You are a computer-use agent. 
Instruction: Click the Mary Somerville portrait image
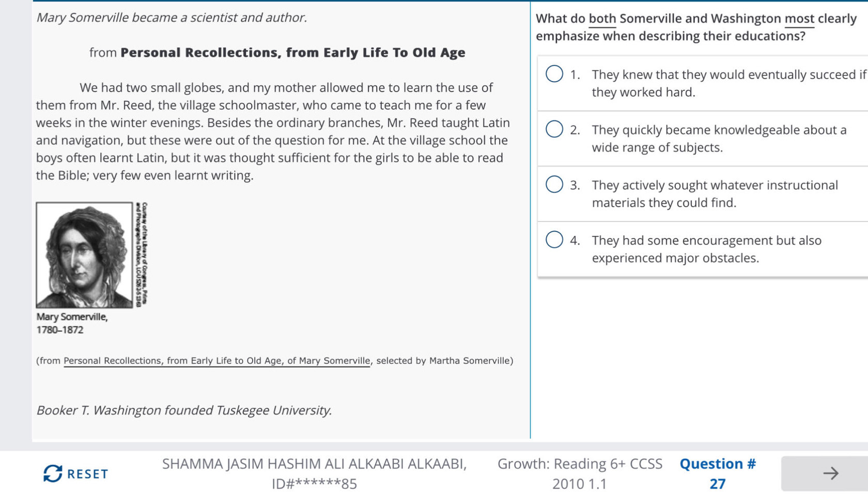[84, 255]
